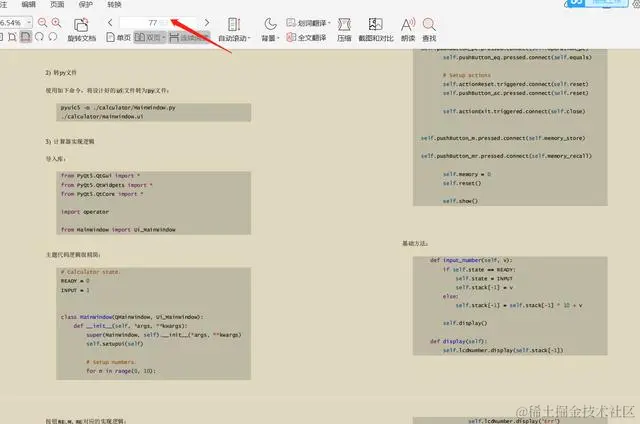Click code line "class MainWindow(QMainWindow, Ui_MainWindow):"

(132, 317)
